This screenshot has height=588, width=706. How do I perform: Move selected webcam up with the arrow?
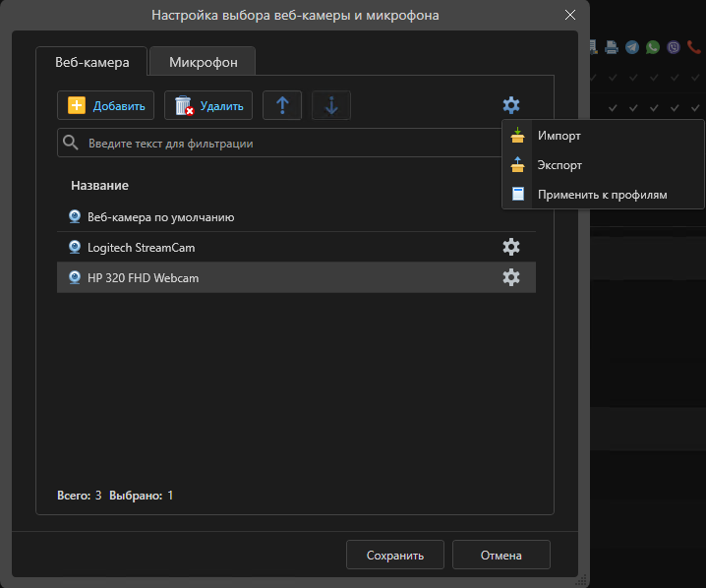(x=282, y=106)
